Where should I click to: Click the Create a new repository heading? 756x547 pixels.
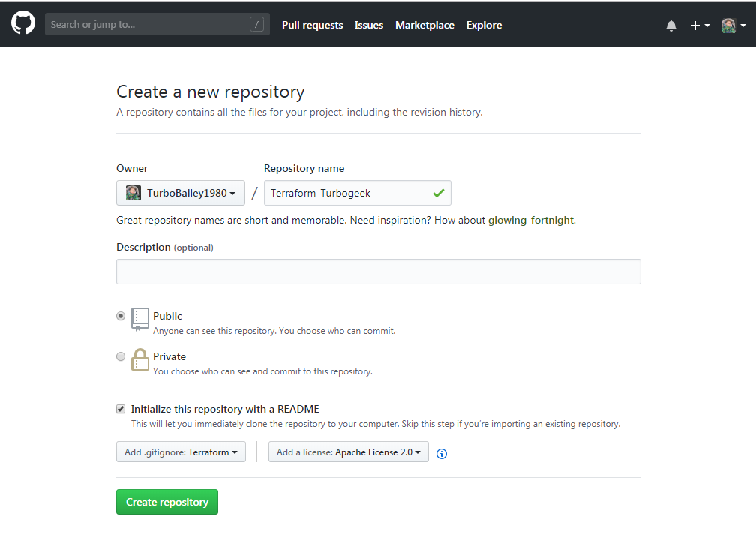pos(211,92)
